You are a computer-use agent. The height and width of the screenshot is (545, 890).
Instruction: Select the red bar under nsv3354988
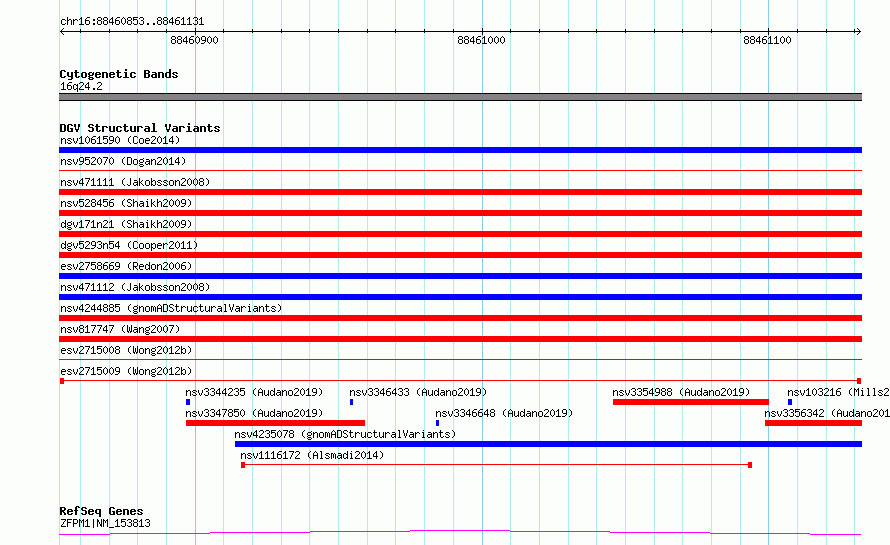691,402
